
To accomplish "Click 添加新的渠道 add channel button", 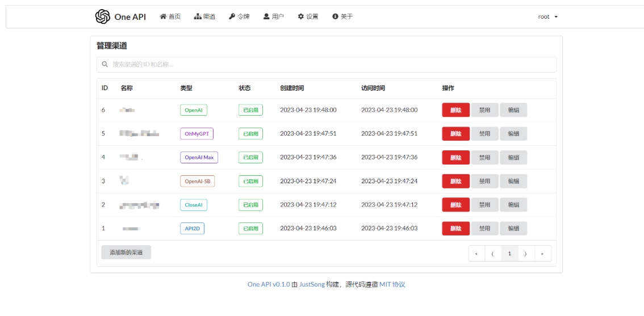I will coord(126,252).
